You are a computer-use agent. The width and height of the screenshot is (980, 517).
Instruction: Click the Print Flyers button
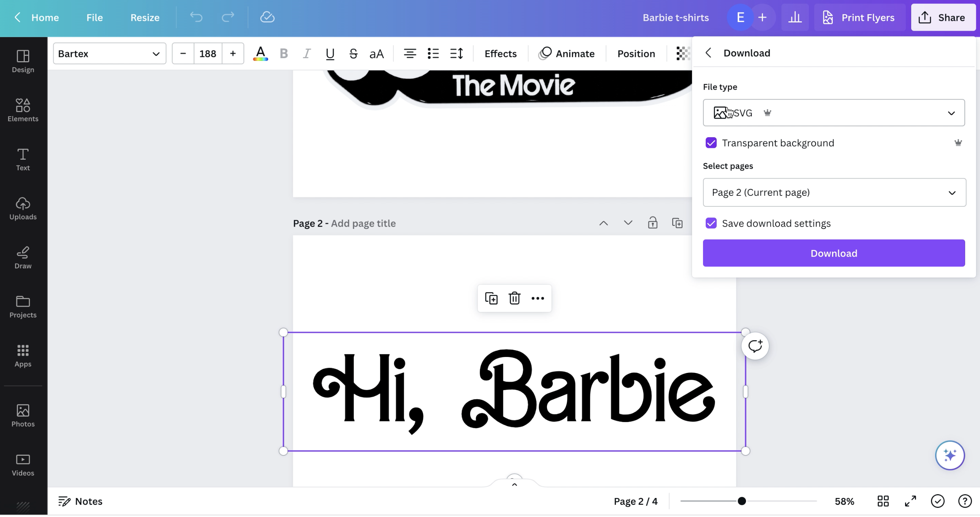click(859, 17)
